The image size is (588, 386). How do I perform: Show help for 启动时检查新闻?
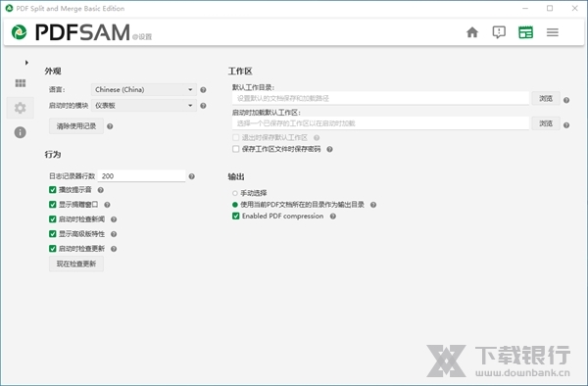coord(114,219)
